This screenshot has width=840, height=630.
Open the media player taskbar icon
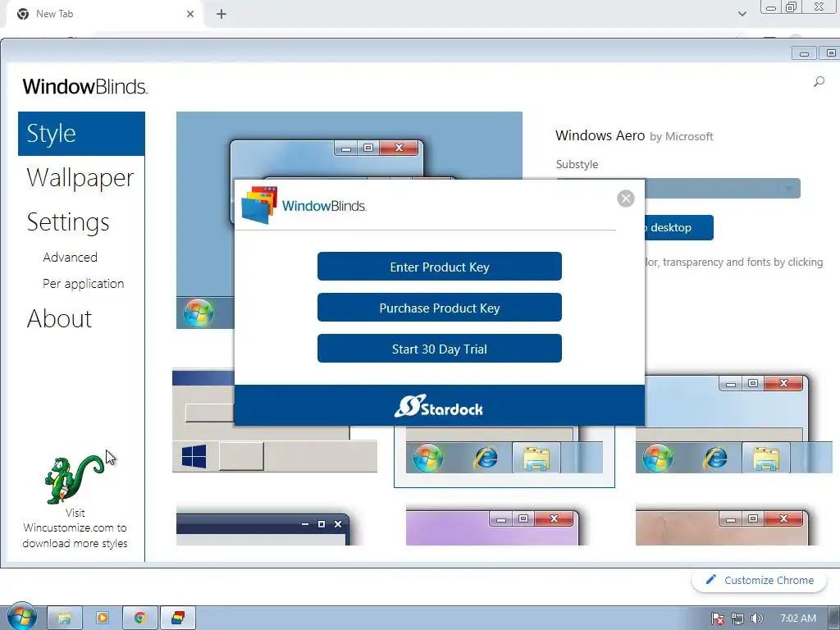(x=103, y=618)
